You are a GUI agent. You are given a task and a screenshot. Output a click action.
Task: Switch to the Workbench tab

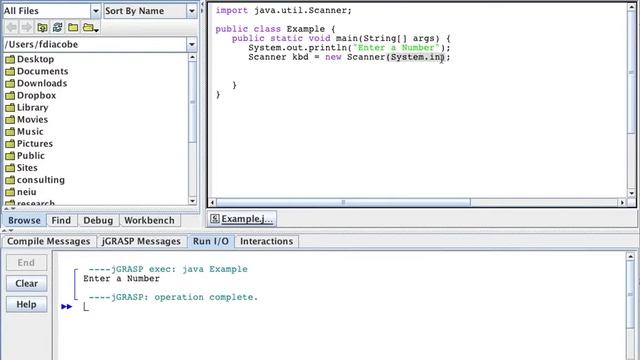[149, 220]
